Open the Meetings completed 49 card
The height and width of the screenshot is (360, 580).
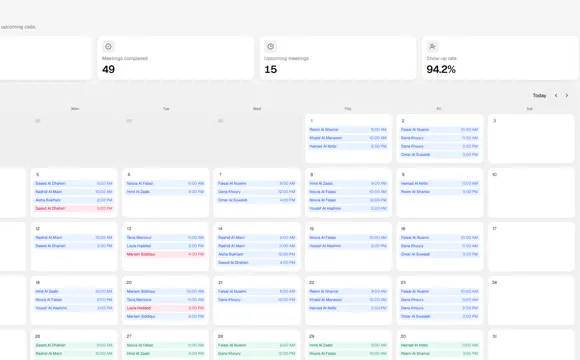tap(176, 58)
